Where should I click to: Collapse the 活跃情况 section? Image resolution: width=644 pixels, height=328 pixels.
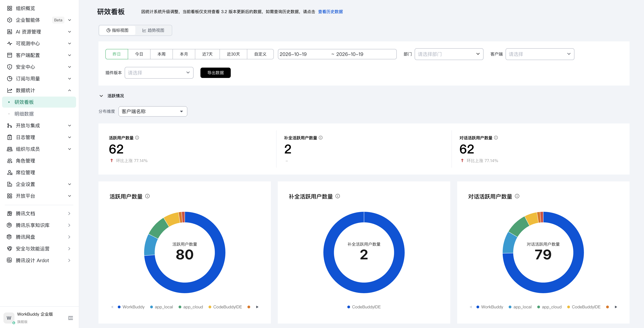tap(101, 96)
